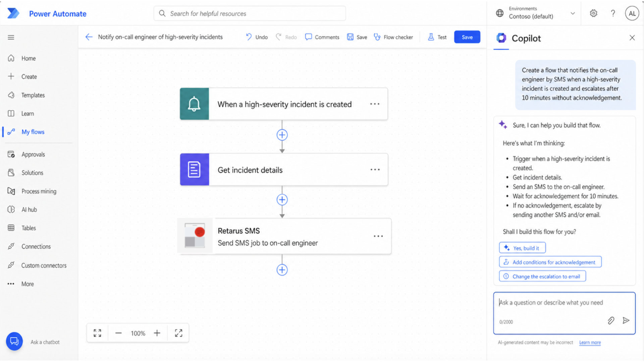Click Undo in the toolbar
Screen dimensions: 644x362
pos(257,37)
